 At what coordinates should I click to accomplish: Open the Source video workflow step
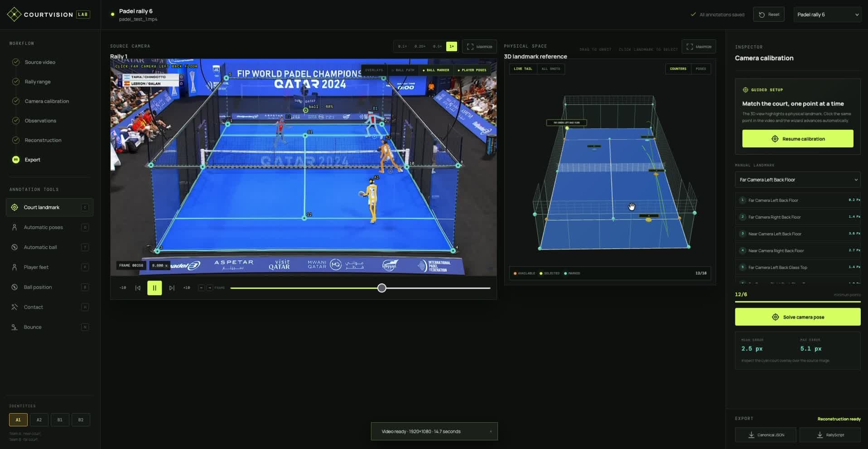tap(40, 62)
